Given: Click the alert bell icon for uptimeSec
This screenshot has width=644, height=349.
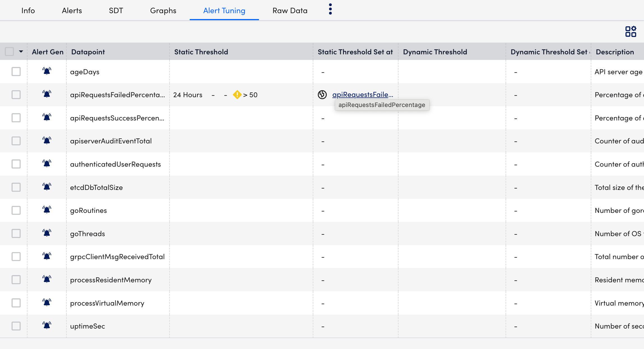Looking at the screenshot, I should point(46,326).
